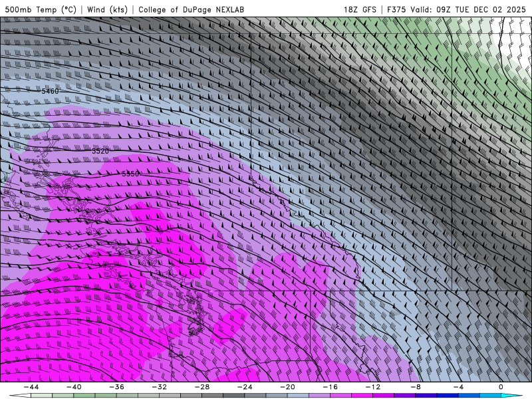Click the -16 colorbar scale label
532x399 pixels.
click(331, 387)
